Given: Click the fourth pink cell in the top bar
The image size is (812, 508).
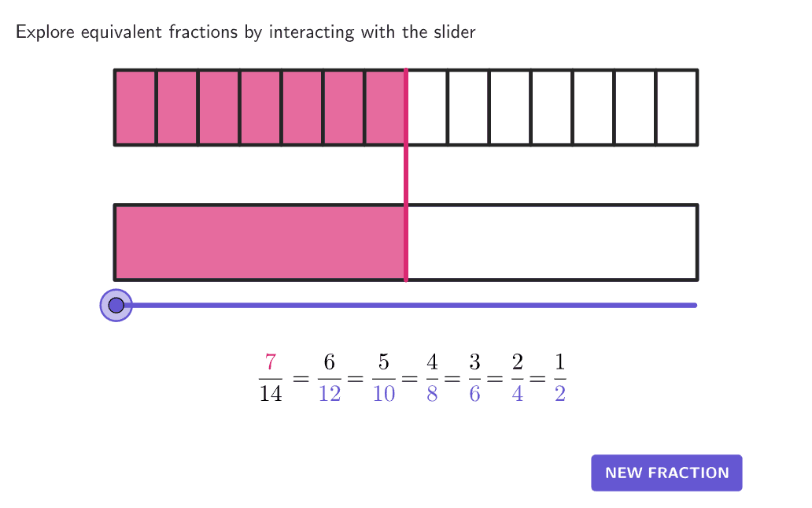Looking at the screenshot, I should [260, 107].
